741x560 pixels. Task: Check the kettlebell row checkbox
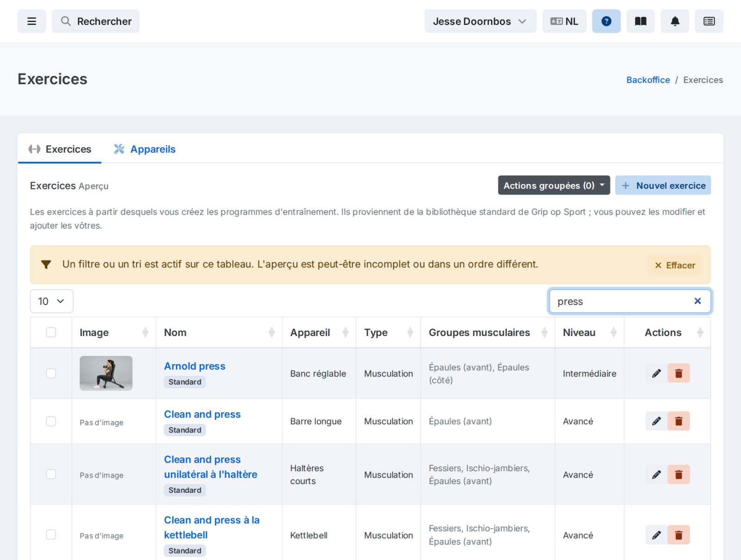click(x=51, y=535)
